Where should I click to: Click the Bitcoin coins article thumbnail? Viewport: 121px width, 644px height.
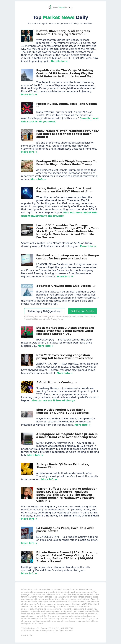coord(27,557)
